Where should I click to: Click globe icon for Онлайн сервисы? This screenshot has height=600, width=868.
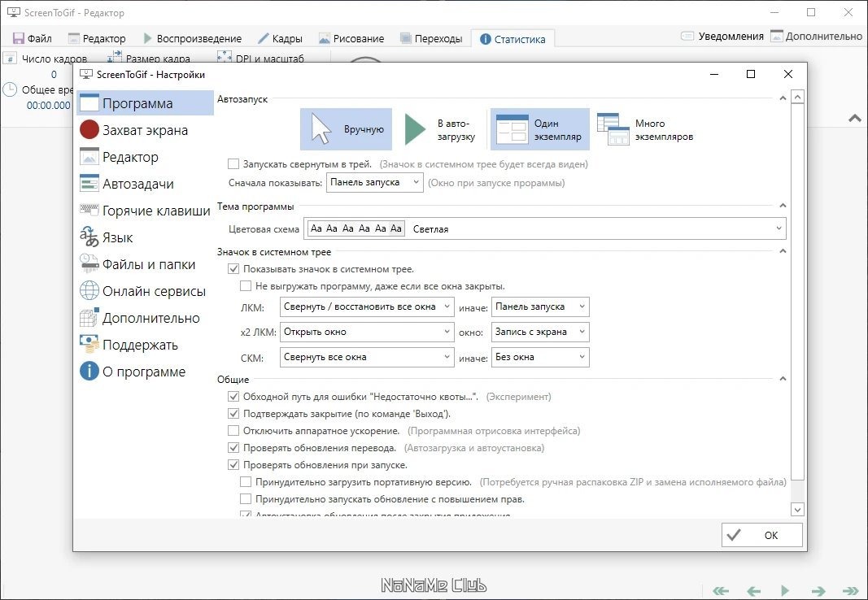pyautogui.click(x=89, y=290)
